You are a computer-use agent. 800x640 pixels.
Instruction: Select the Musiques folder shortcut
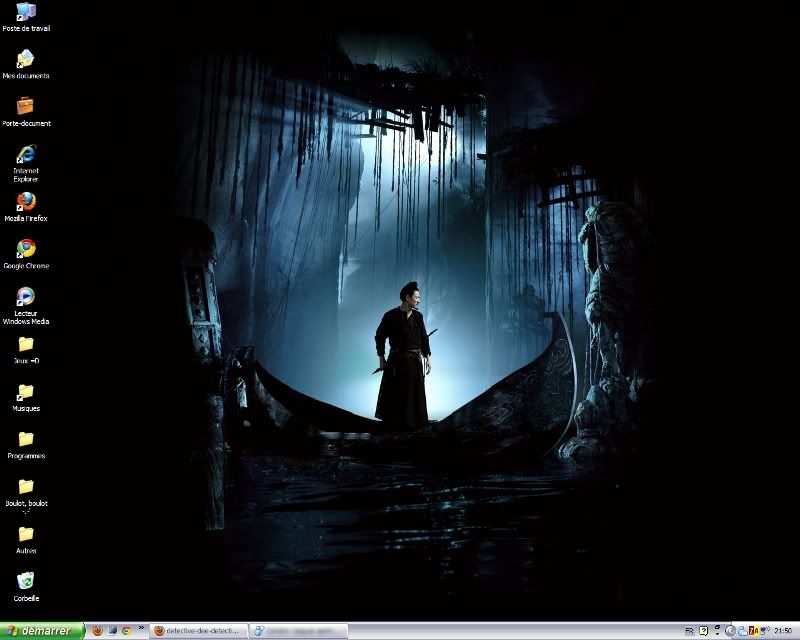coord(26,397)
